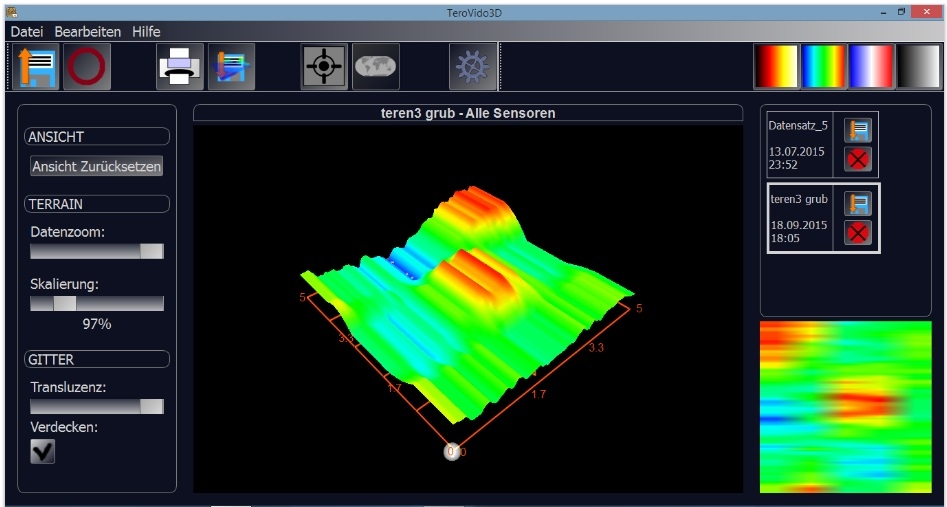Viewport: 947px width, 507px height.
Task: Open settings with the gear icon
Action: tap(472, 67)
